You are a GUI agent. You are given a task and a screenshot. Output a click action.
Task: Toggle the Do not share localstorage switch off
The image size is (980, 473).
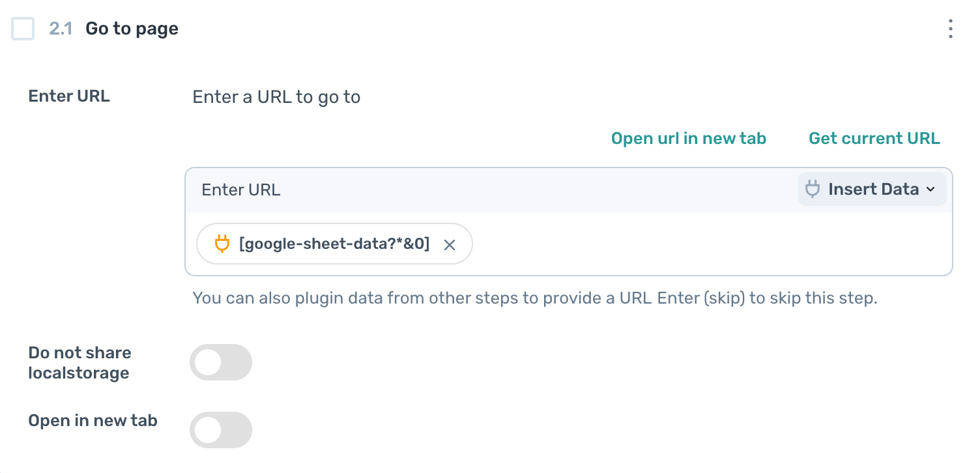coord(220,362)
